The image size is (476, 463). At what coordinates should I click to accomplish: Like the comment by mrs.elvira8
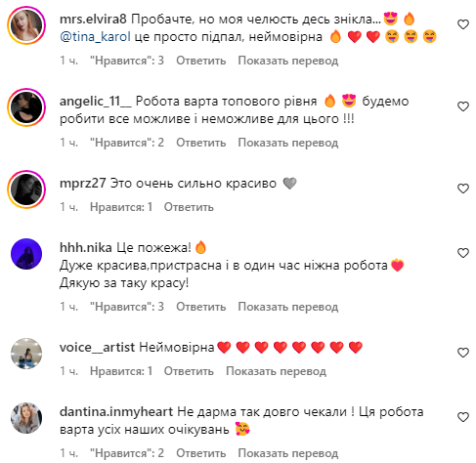(463, 24)
